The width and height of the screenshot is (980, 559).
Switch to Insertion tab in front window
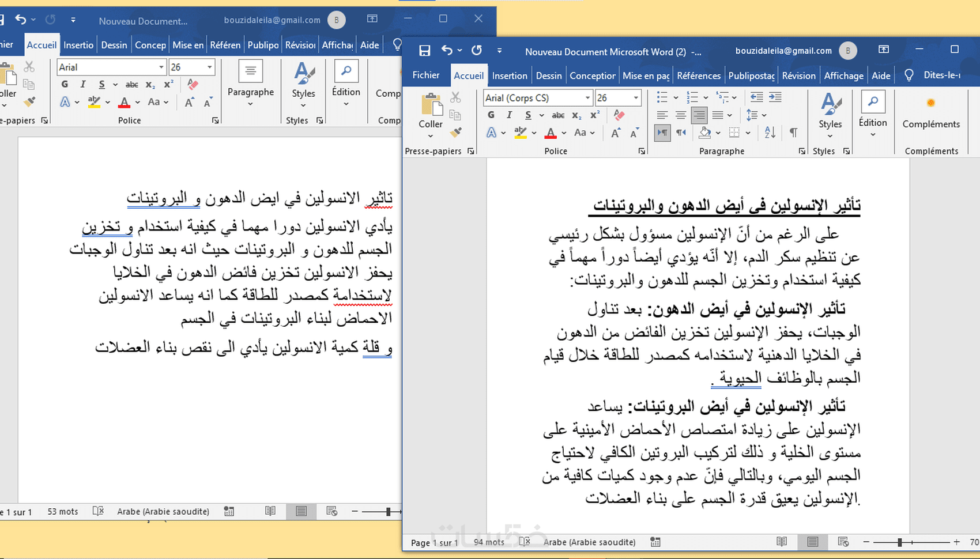coord(510,75)
